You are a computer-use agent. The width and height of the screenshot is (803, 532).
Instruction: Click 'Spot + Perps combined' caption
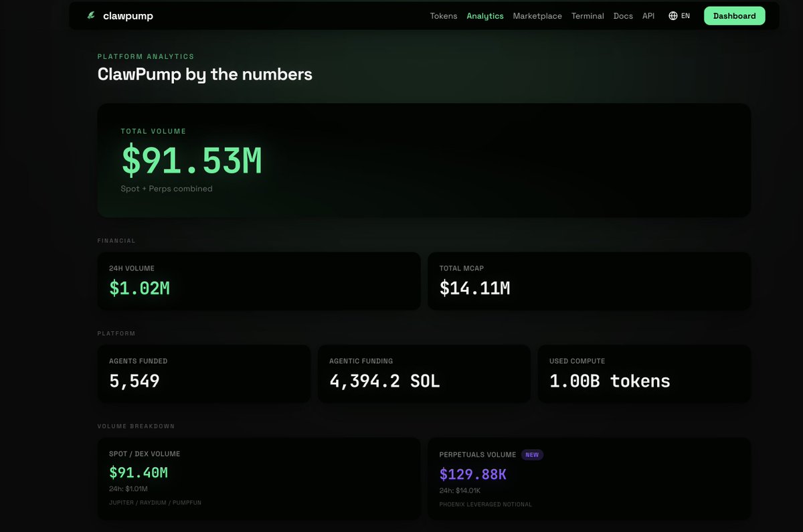pos(167,189)
